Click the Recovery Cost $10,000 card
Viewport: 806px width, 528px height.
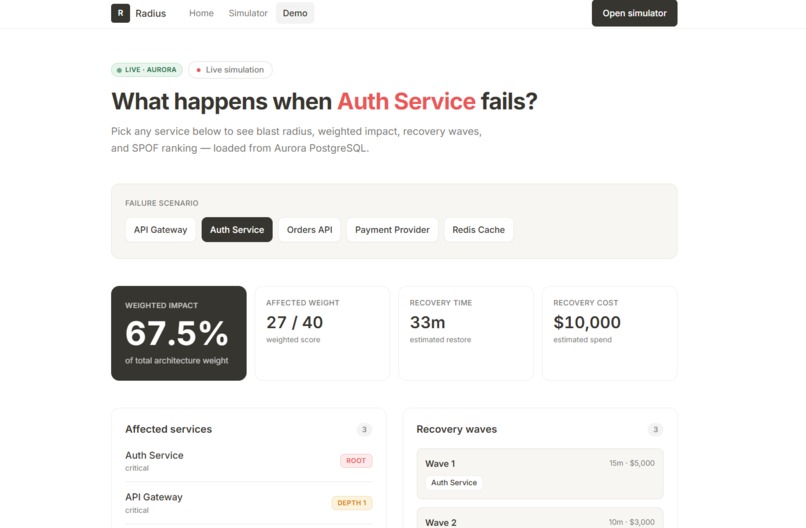(x=610, y=333)
